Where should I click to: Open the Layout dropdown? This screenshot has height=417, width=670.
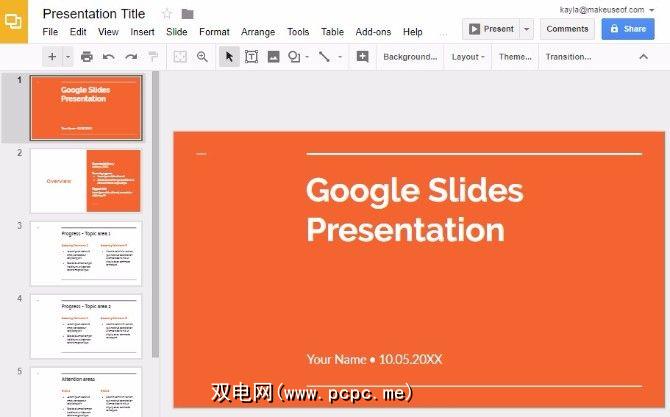pyautogui.click(x=468, y=57)
